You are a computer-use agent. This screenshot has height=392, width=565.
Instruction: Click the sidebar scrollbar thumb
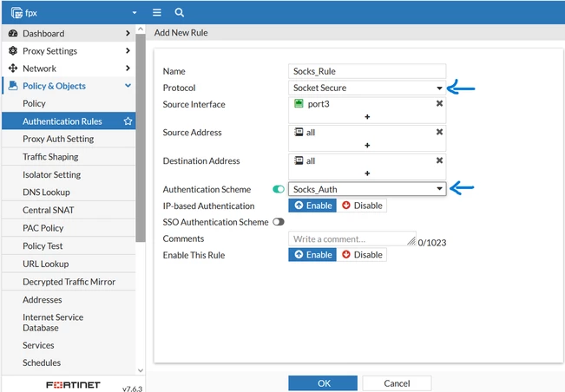coord(141,138)
